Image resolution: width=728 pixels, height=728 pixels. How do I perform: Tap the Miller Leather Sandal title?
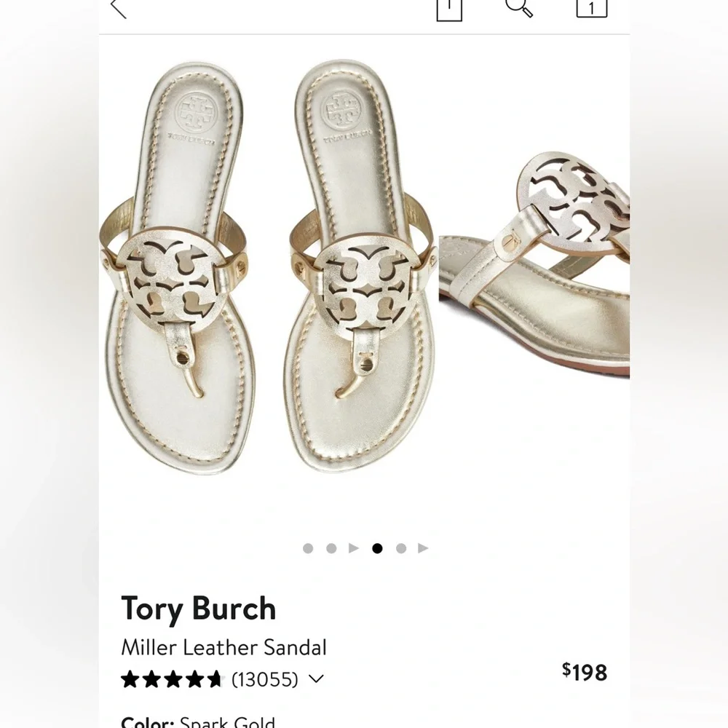click(224, 647)
